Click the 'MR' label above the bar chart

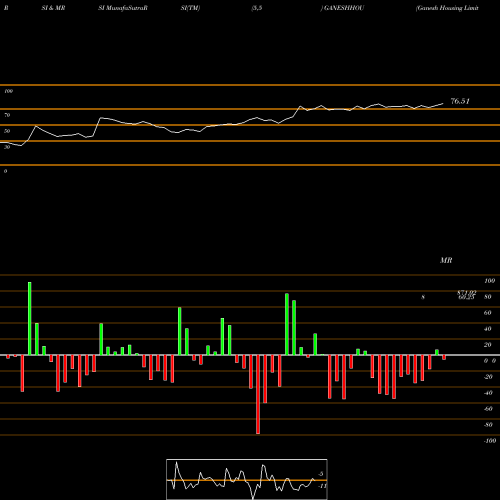click(446, 260)
